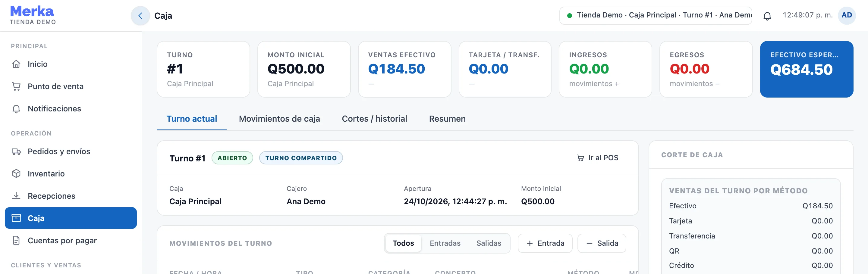This screenshot has height=274, width=868.
Task: Filter movements by Entradas
Action: pyautogui.click(x=445, y=243)
